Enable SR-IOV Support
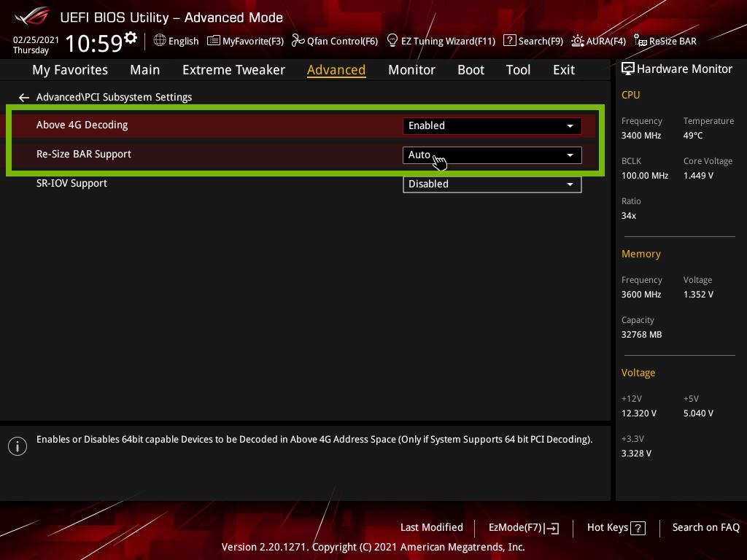 (492, 184)
